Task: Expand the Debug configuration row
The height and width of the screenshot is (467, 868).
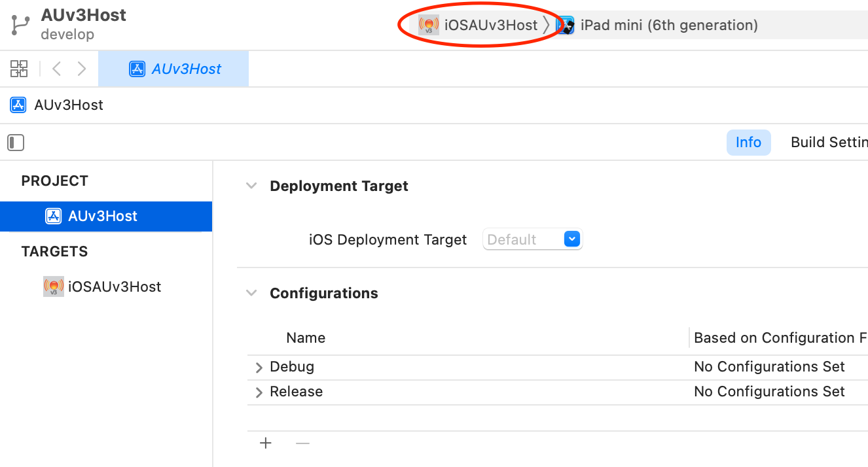Action: (x=259, y=368)
